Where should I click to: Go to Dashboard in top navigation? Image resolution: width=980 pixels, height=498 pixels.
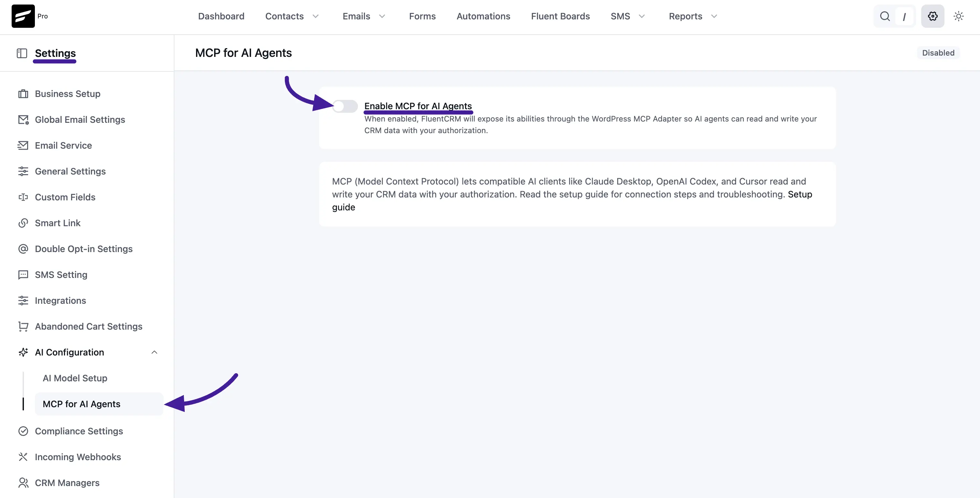(221, 16)
